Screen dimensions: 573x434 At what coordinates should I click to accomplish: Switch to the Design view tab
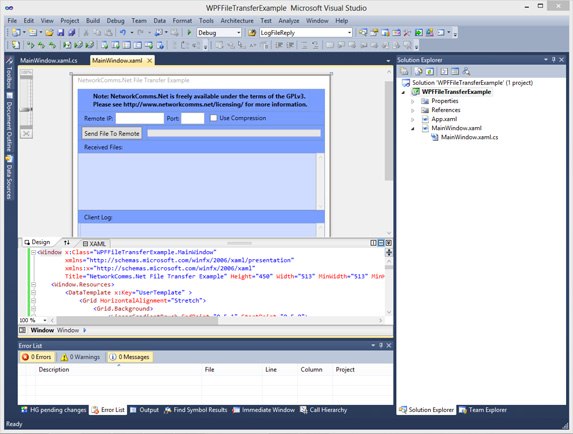[x=37, y=242]
